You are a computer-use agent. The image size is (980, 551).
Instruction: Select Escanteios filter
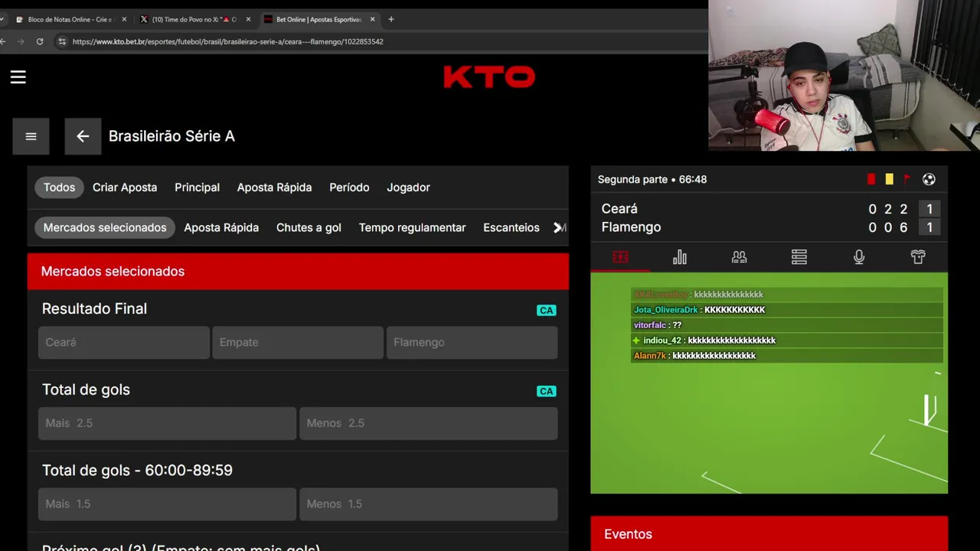click(x=511, y=227)
